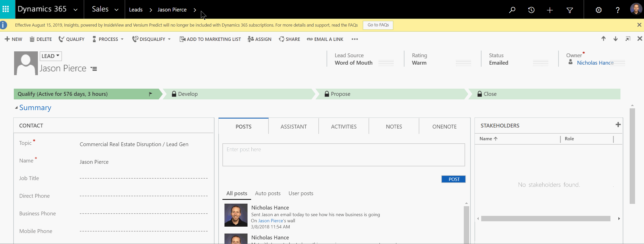Screen dimensions: 644x244
Task: Click the lead contact picture placeholder
Action: pos(26,63)
